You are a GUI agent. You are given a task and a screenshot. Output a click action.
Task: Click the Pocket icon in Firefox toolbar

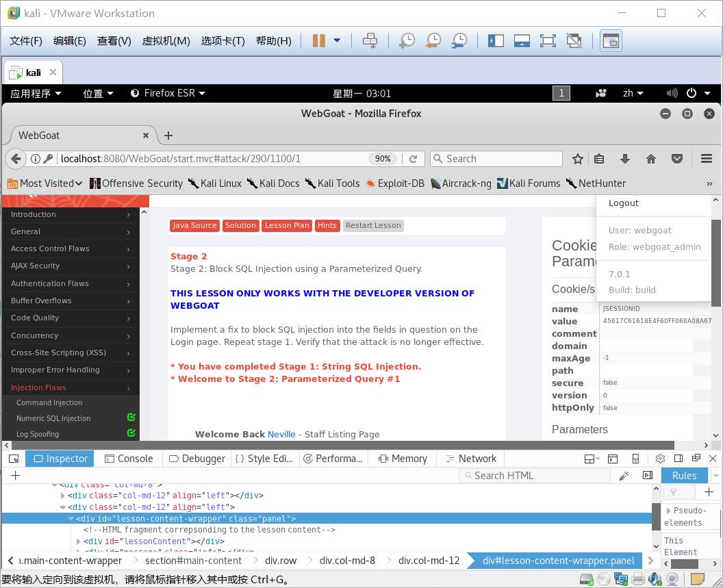[x=677, y=159]
